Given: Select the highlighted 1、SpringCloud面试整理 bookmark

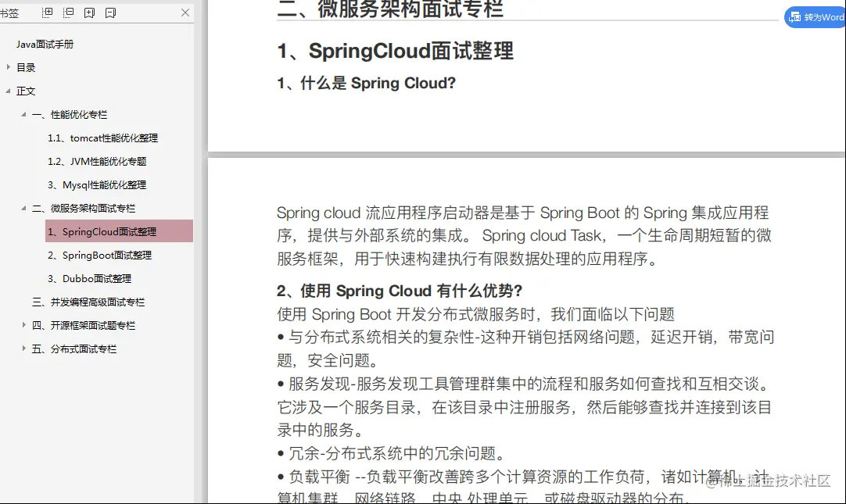Looking at the screenshot, I should pyautogui.click(x=120, y=231).
